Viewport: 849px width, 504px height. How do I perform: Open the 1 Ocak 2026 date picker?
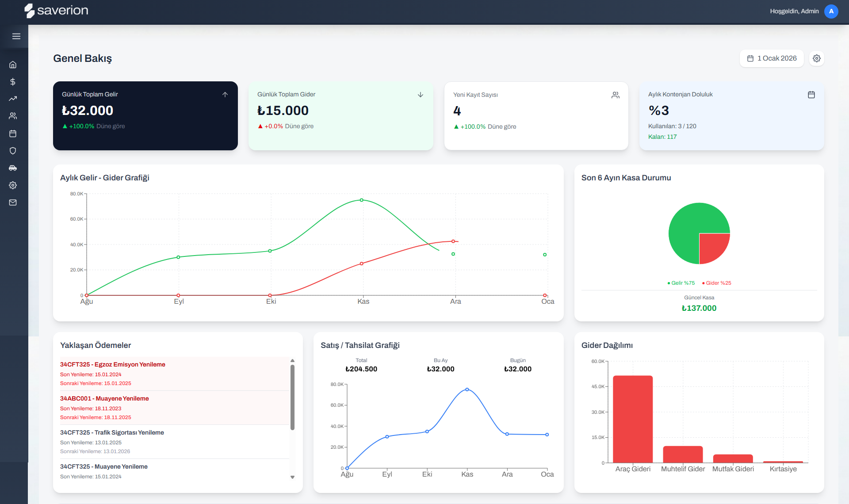point(772,58)
